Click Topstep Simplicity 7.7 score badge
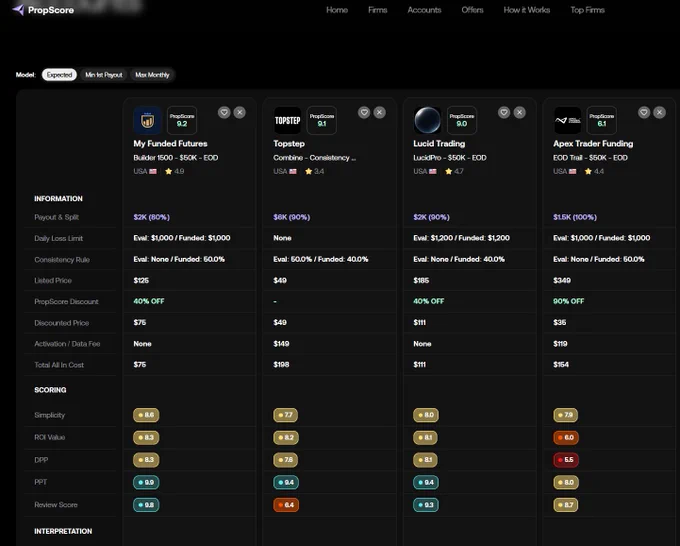The height and width of the screenshot is (546, 680). [285, 415]
